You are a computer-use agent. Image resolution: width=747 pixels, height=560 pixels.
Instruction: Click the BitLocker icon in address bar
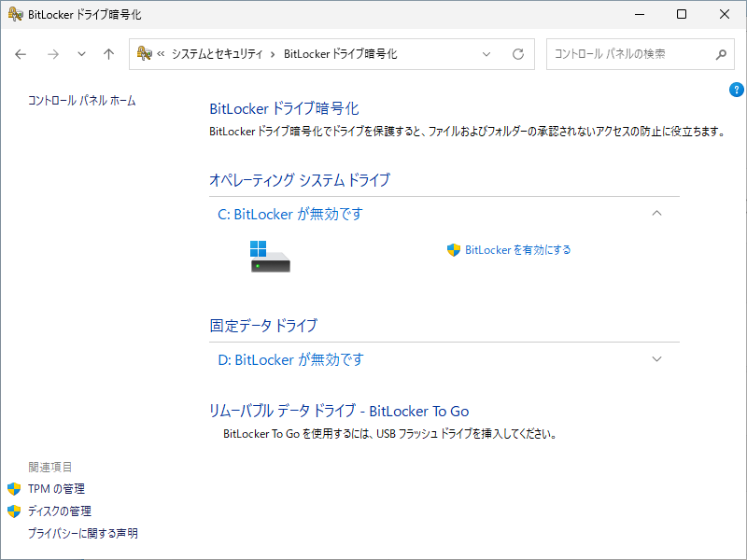point(144,53)
